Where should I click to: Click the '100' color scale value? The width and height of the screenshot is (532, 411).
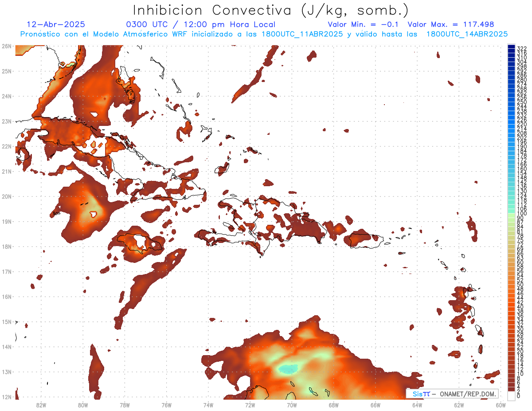pyautogui.click(x=521, y=214)
